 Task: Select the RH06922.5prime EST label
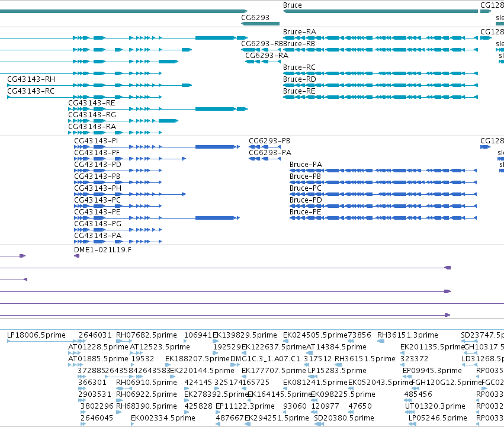(x=146, y=394)
